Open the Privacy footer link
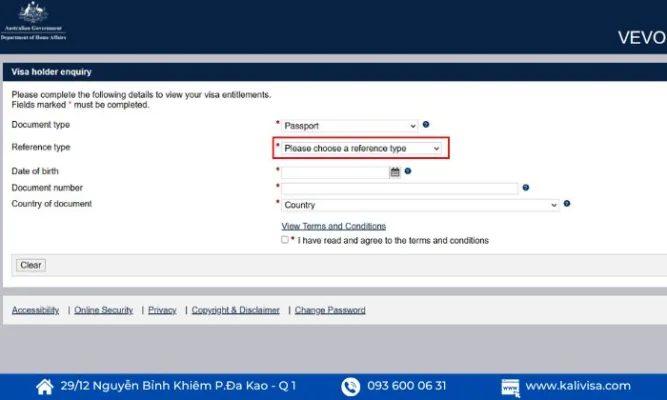The height and width of the screenshot is (400, 667). pyautogui.click(x=162, y=310)
